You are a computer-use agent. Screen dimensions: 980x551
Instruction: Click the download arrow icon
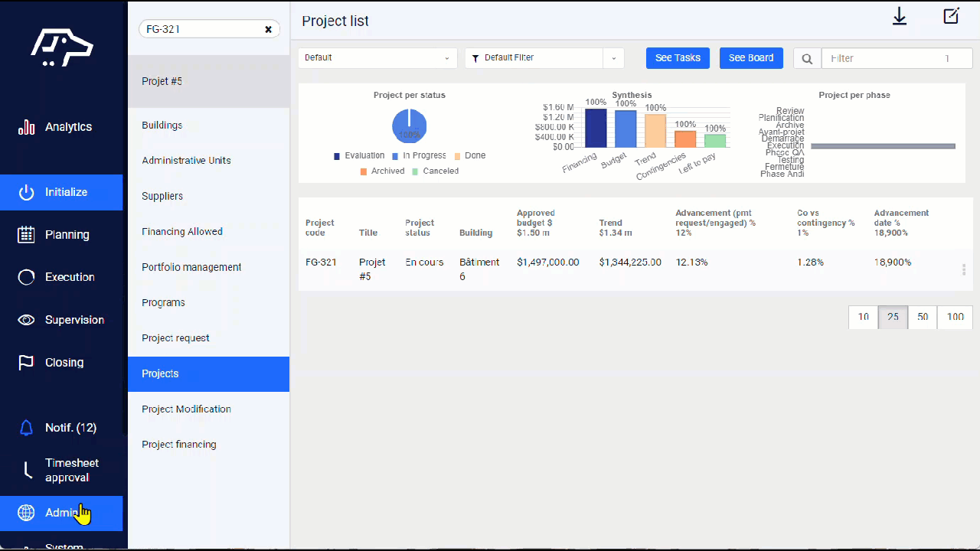pyautogui.click(x=900, y=17)
